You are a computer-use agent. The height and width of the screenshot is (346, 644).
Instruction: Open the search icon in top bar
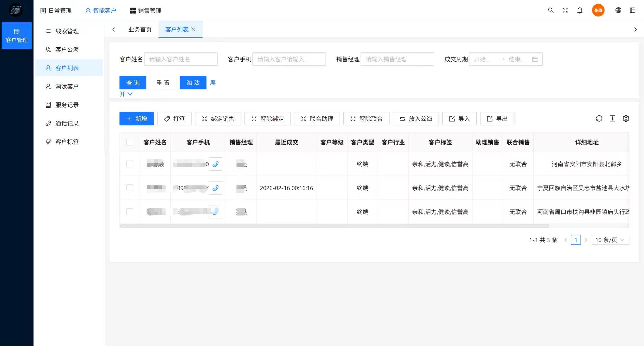point(551,10)
